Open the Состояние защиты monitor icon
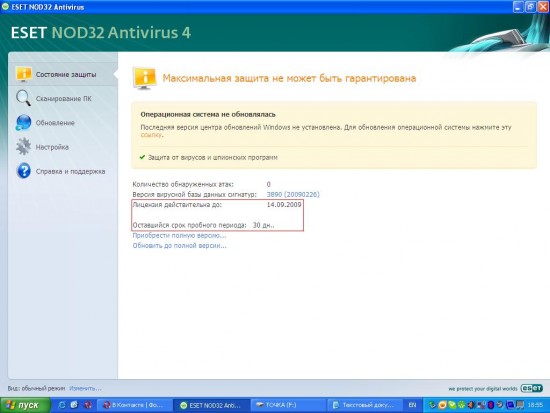Image resolution: width=550 pixels, height=413 pixels. coord(24,74)
